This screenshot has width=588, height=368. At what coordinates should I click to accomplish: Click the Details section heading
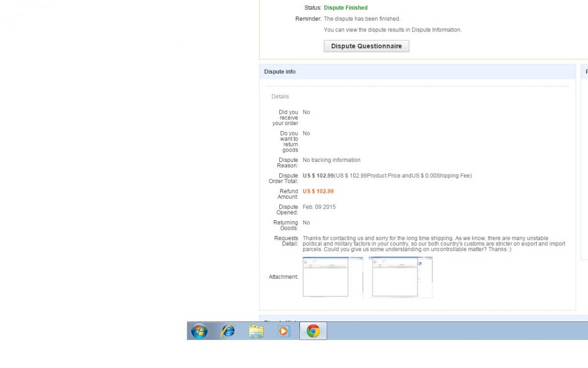[280, 97]
